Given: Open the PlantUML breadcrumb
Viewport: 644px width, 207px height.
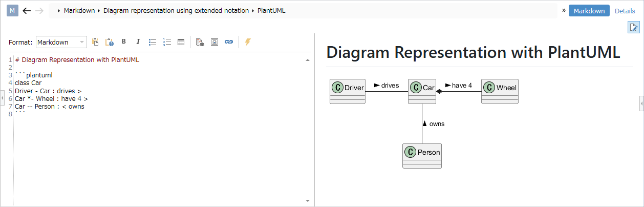Looking at the screenshot, I should (x=271, y=10).
